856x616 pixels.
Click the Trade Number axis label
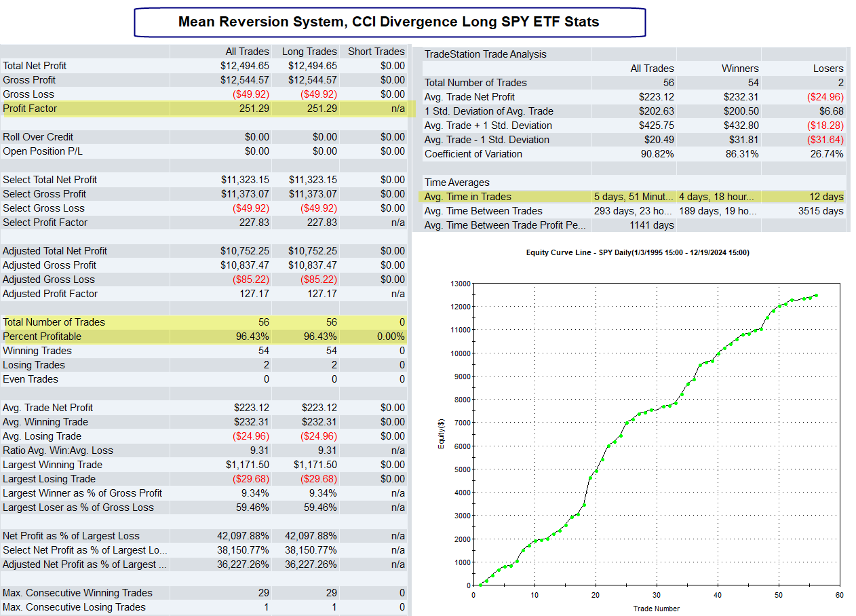[x=656, y=608]
